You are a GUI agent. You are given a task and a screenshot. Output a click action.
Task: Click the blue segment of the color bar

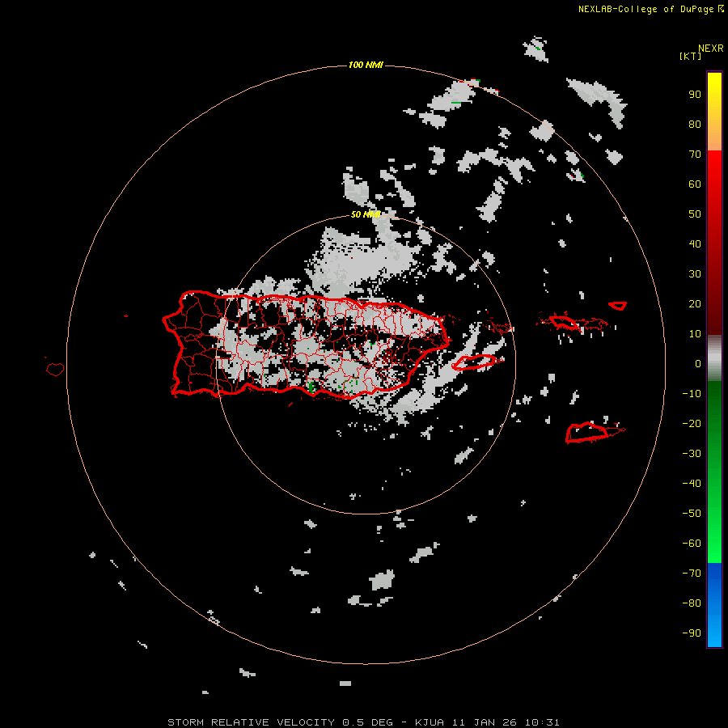tap(714, 605)
